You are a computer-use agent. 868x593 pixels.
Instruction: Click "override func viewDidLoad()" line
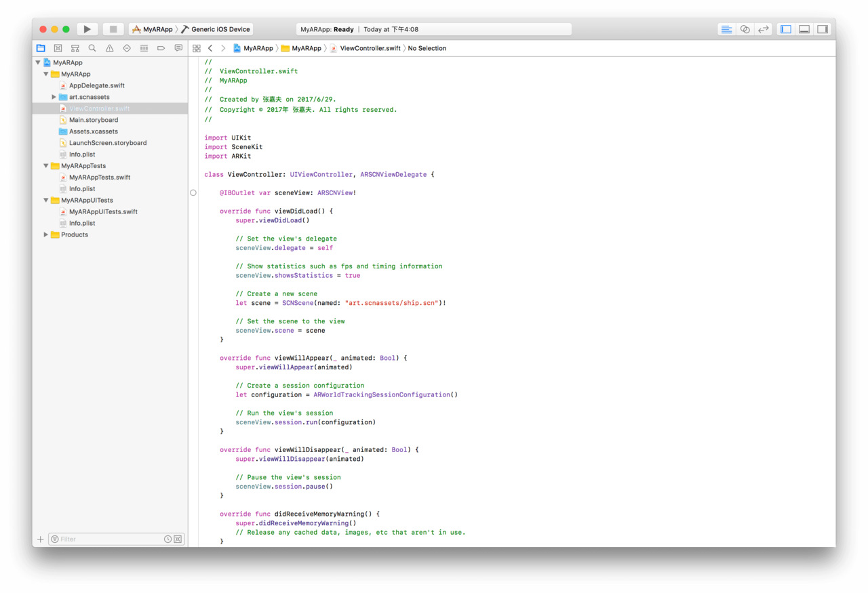tap(276, 211)
